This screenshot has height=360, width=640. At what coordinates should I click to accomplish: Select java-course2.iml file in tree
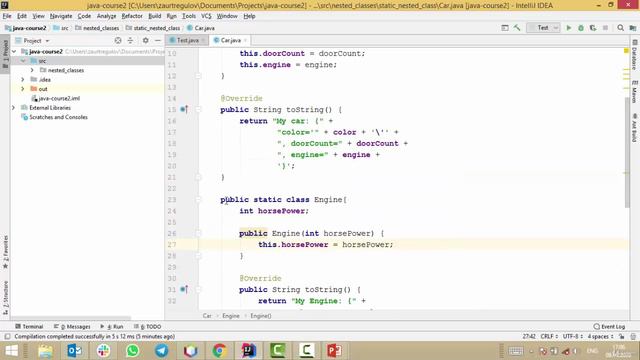(56, 98)
